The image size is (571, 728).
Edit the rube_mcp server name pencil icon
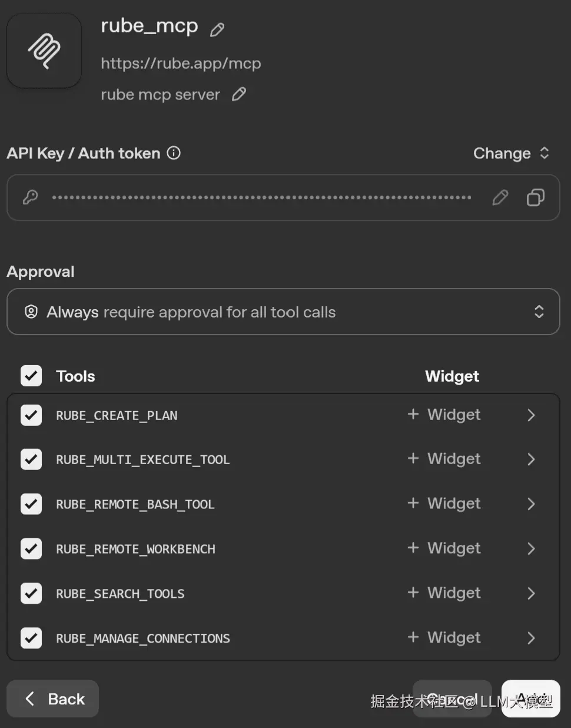[217, 29]
